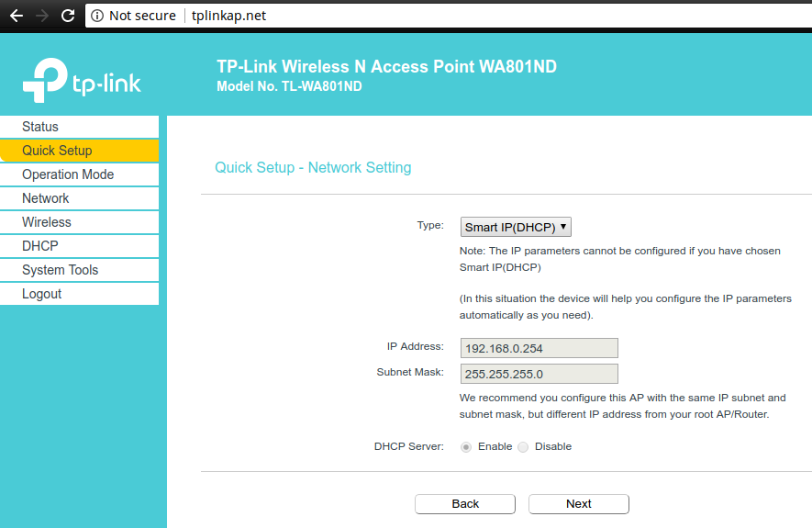This screenshot has width=812, height=528.
Task: Select Quick Setup in the sidebar
Action: pyautogui.click(x=80, y=151)
